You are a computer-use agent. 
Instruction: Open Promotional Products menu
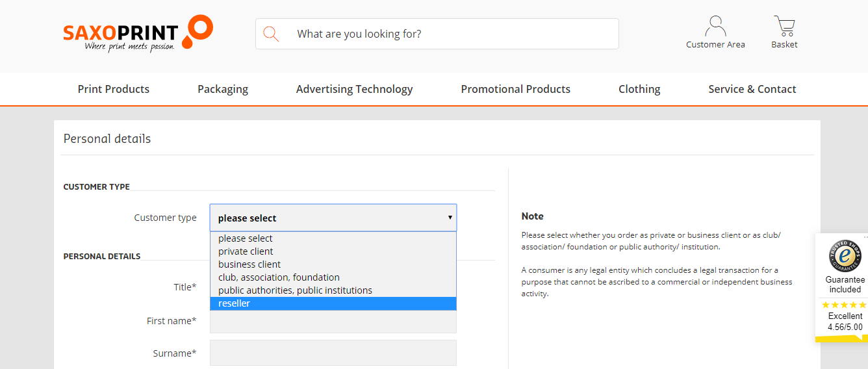516,89
